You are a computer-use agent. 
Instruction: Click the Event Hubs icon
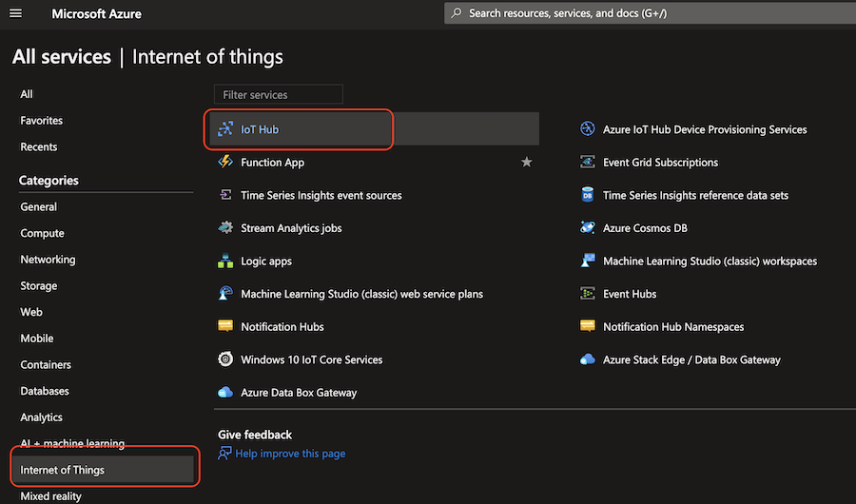click(588, 293)
